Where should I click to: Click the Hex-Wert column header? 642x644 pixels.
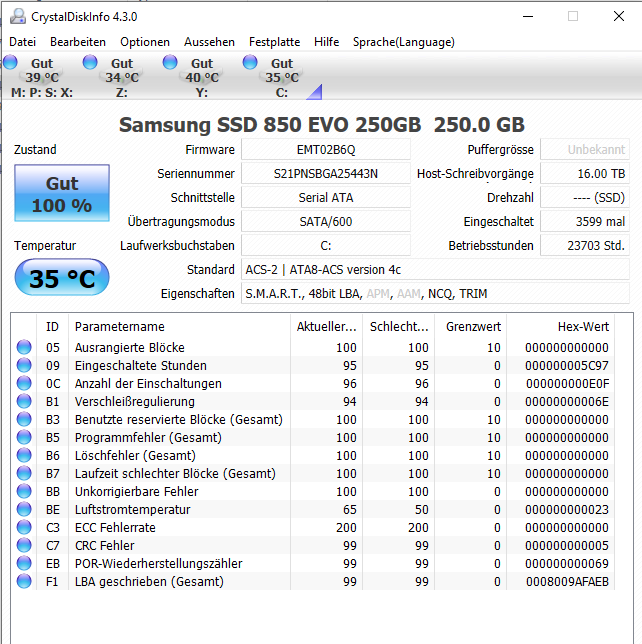point(561,327)
